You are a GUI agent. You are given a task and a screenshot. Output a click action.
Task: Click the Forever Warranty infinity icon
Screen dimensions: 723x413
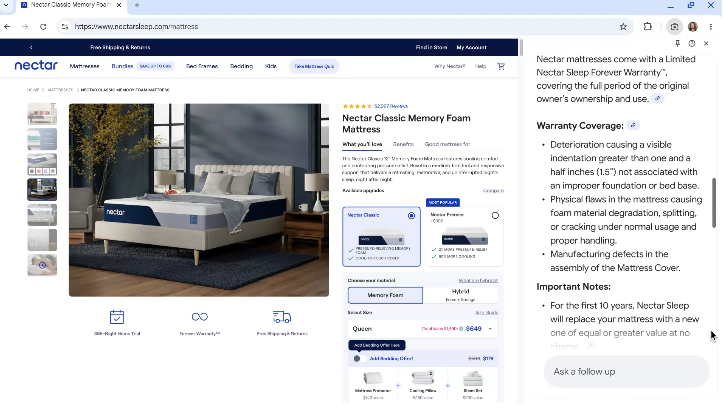coord(199,317)
